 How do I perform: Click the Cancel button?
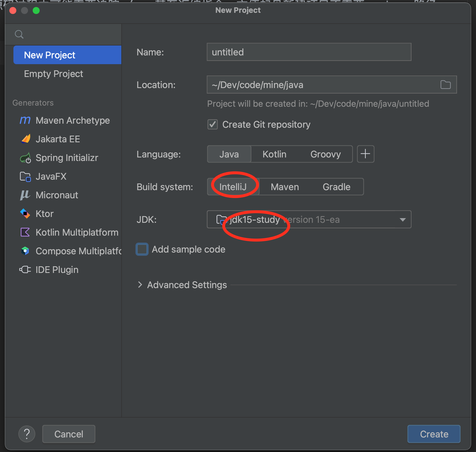click(69, 434)
